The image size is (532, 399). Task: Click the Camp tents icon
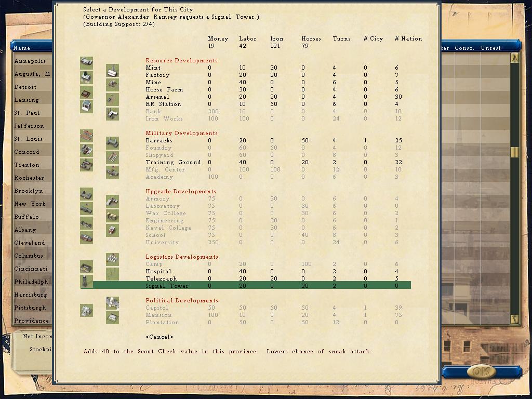[112, 259]
